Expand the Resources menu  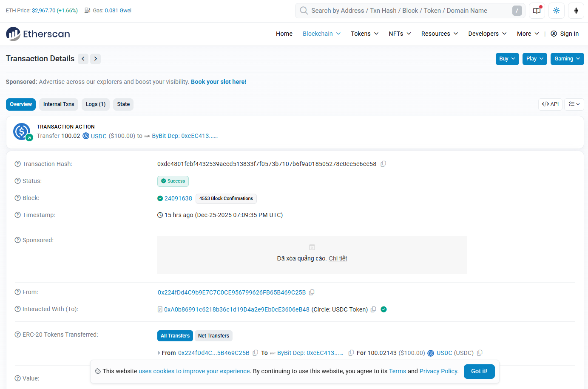[440, 34]
